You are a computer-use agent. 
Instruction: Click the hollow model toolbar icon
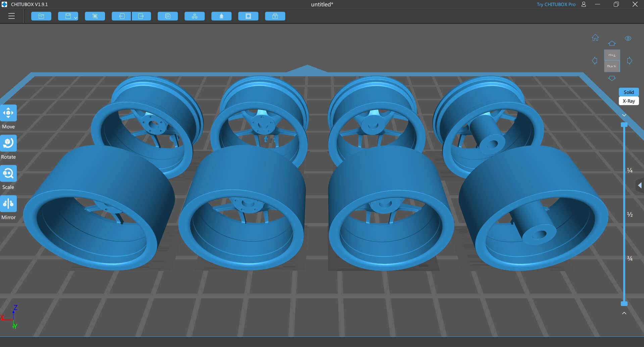[248, 16]
